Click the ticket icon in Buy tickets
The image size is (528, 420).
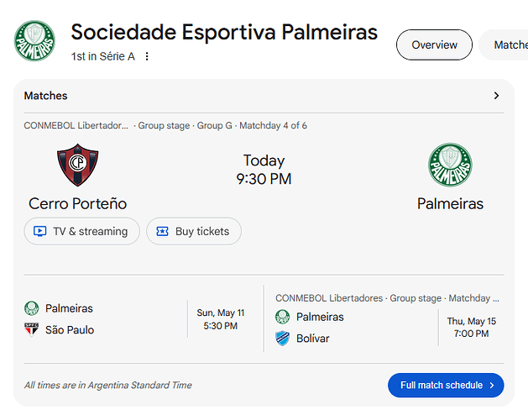tap(162, 231)
